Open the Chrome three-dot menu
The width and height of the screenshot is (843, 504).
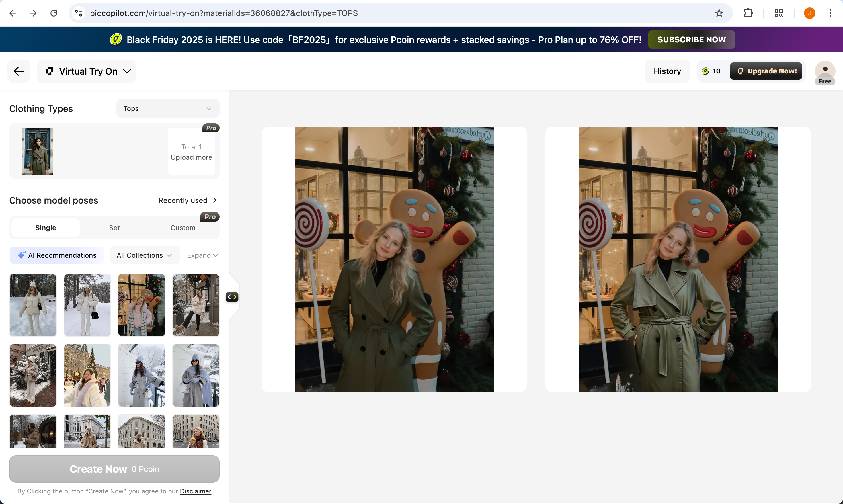[x=830, y=13]
